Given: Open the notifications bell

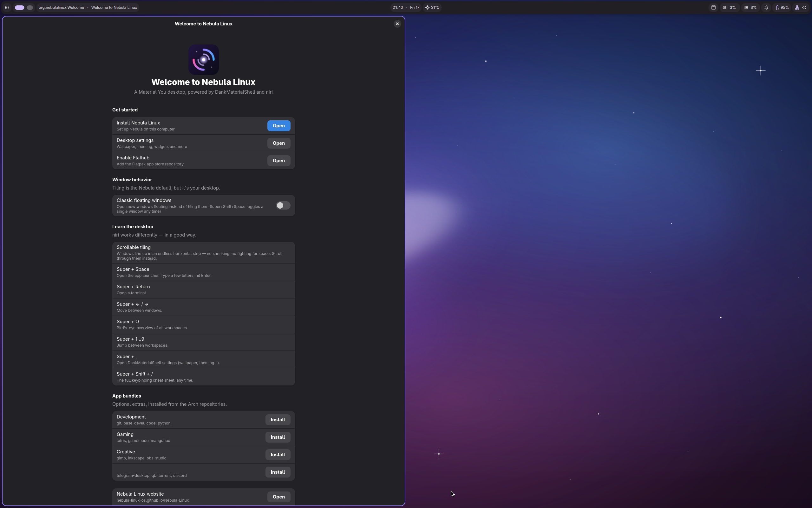Looking at the screenshot, I should coord(766,7).
